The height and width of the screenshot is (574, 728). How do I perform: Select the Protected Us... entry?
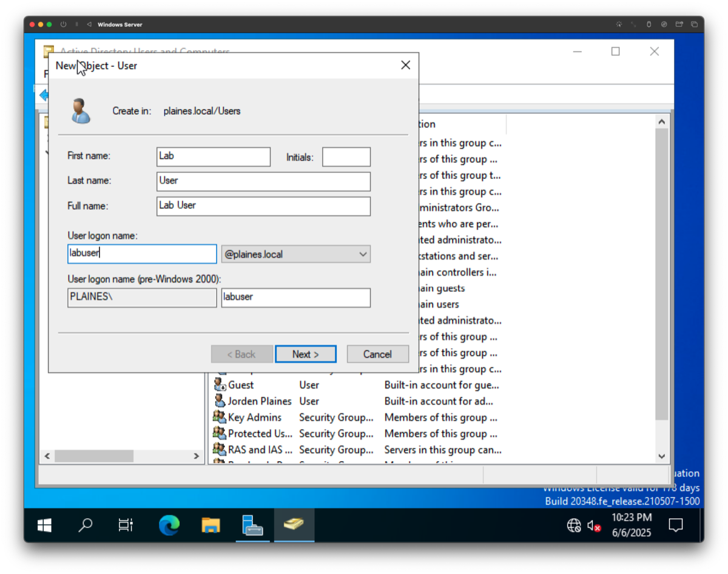pyautogui.click(x=260, y=433)
